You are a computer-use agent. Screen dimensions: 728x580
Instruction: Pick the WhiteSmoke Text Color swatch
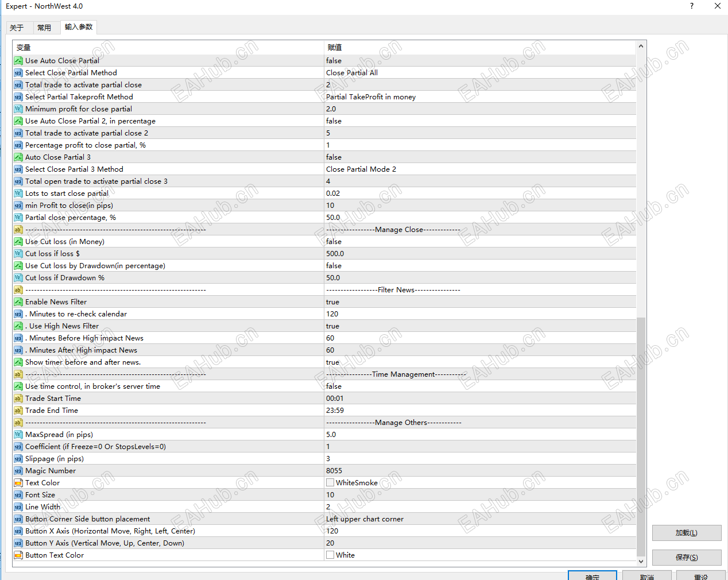coord(330,482)
